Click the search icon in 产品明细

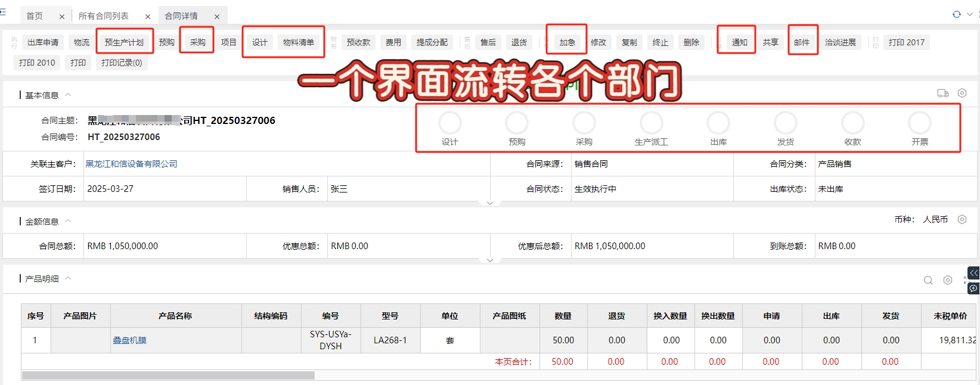coord(928,280)
